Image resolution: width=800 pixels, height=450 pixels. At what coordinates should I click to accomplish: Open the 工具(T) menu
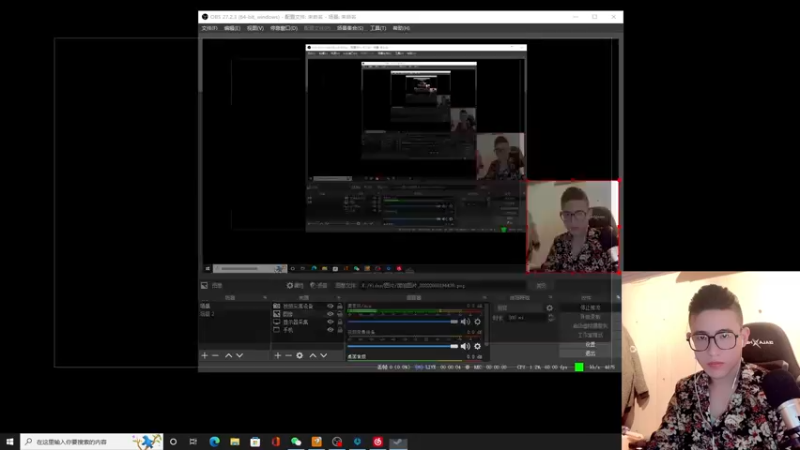point(378,28)
